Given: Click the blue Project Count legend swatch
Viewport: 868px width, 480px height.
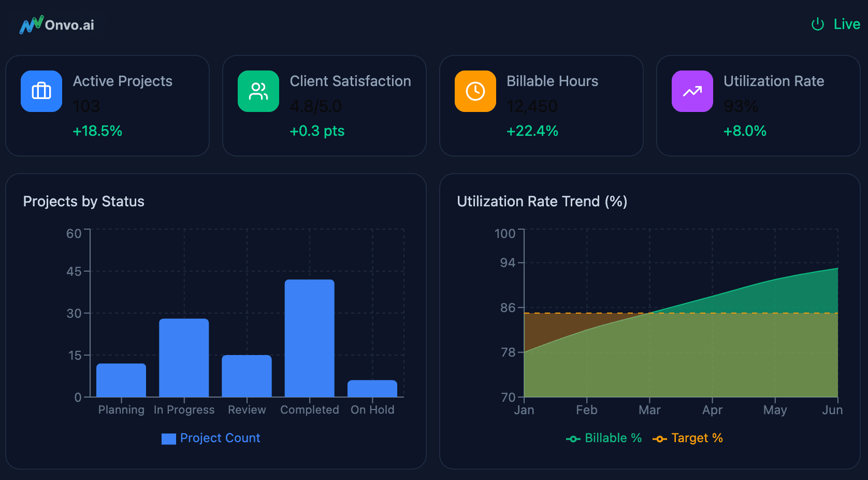Looking at the screenshot, I should click(169, 439).
